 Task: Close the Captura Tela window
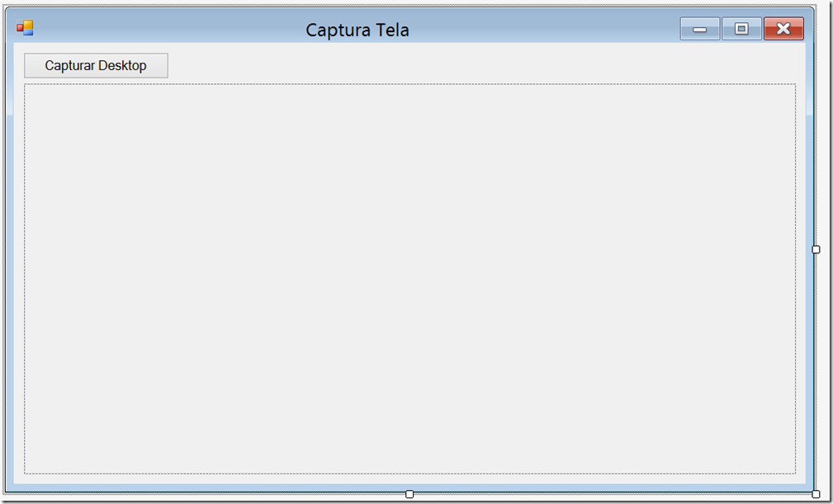click(783, 29)
